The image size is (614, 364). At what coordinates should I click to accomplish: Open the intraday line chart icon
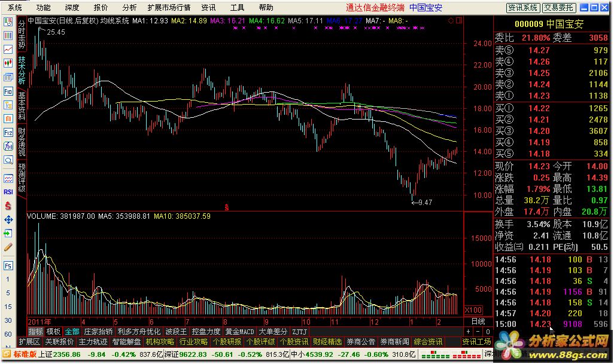[x=8, y=49]
